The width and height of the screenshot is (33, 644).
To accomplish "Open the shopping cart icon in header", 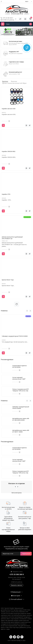I will pyautogui.click(x=30, y=19).
